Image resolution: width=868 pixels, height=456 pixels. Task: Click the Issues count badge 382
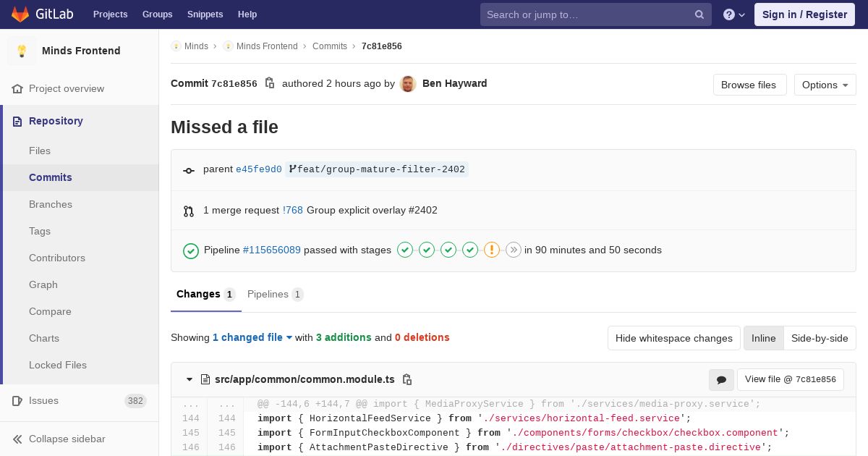(x=135, y=401)
